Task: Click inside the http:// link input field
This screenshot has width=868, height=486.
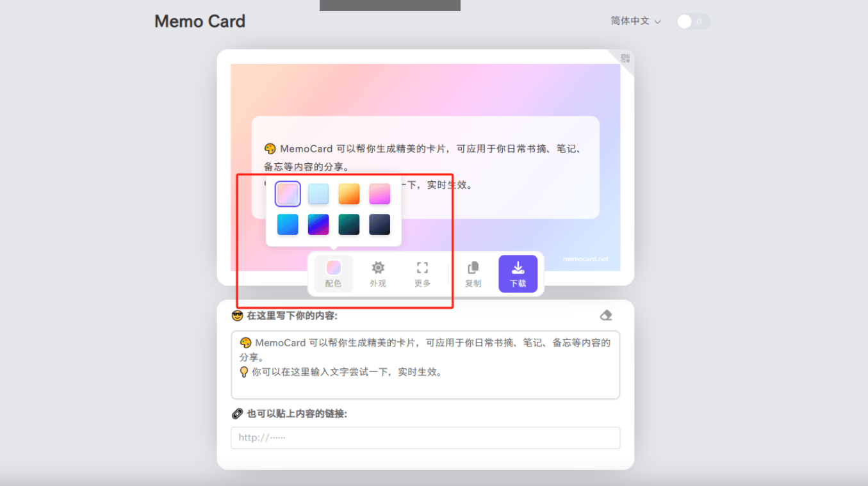Action: click(x=425, y=438)
